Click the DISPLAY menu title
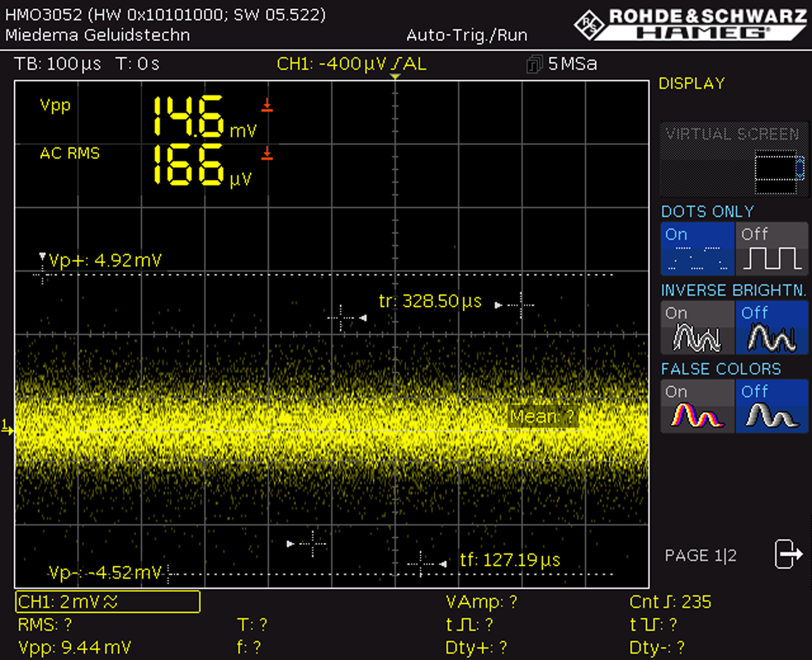Screen dimensions: 812x660 tap(691, 84)
